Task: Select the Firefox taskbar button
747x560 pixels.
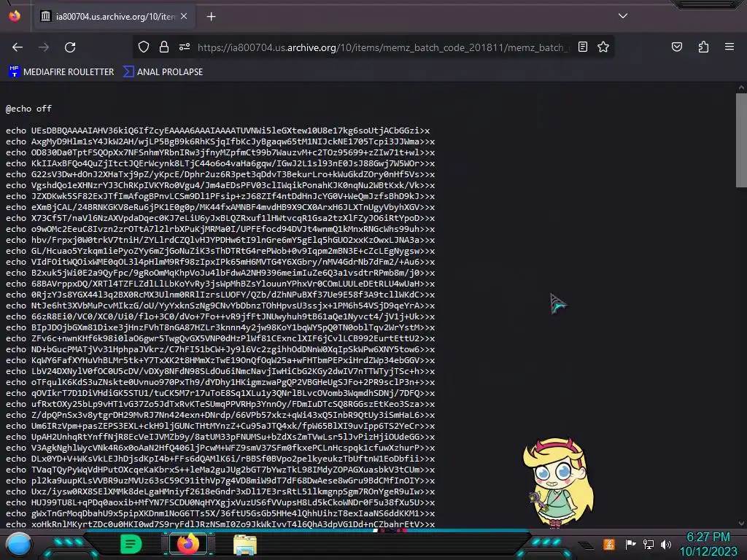Action: coord(187,544)
